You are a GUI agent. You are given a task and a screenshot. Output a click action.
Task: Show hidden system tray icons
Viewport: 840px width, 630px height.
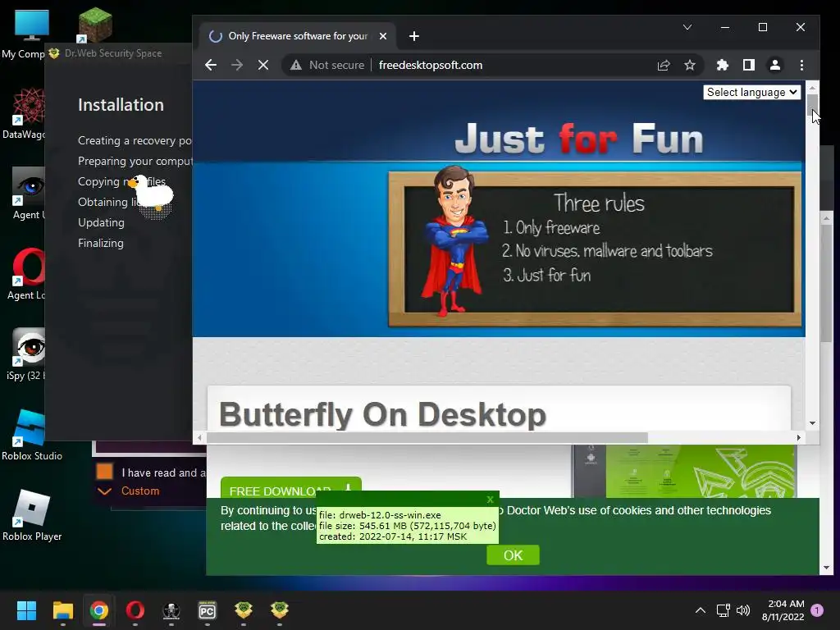701,610
